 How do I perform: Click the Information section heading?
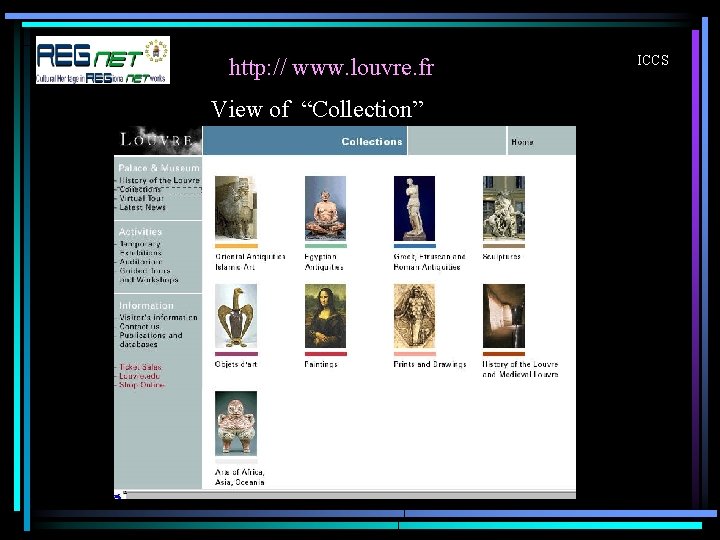146,305
